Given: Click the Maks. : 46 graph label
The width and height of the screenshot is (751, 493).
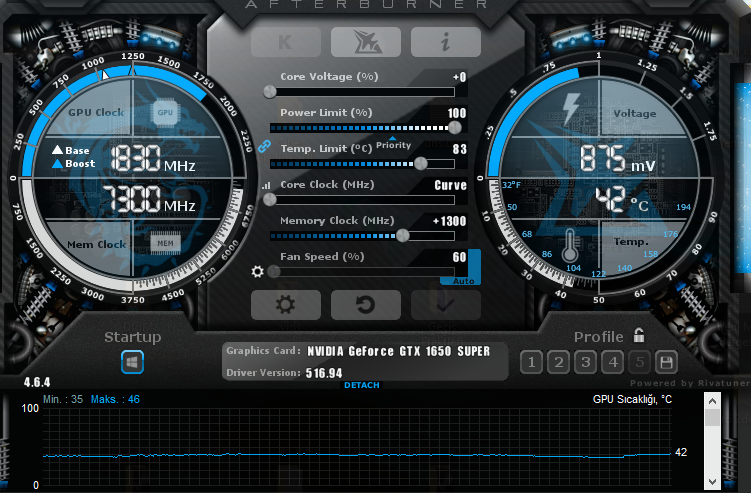Looking at the screenshot, I should coord(115,399).
